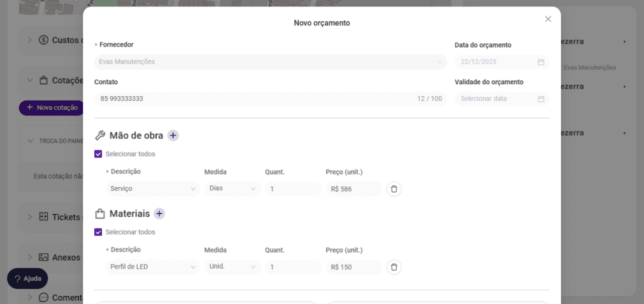The height and width of the screenshot is (304, 644).
Task: Click the labor quantity field
Action: tap(293, 189)
